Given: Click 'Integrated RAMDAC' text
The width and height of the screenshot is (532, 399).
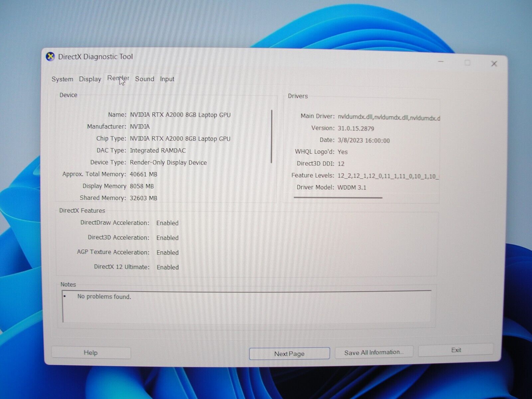Looking at the screenshot, I should tap(158, 151).
